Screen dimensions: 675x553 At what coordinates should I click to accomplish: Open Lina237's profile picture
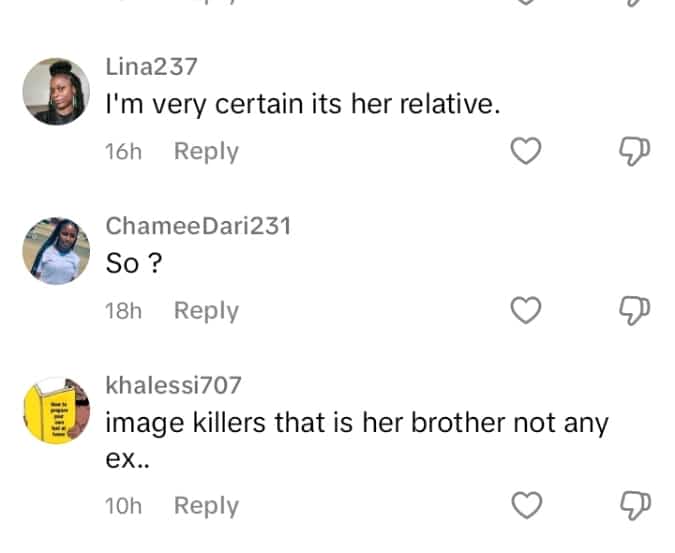56,91
